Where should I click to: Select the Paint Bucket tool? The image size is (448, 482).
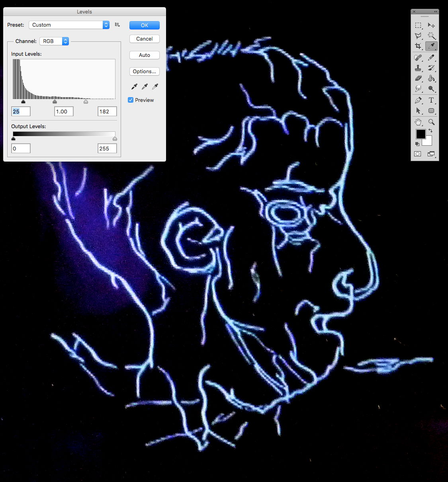431,78
